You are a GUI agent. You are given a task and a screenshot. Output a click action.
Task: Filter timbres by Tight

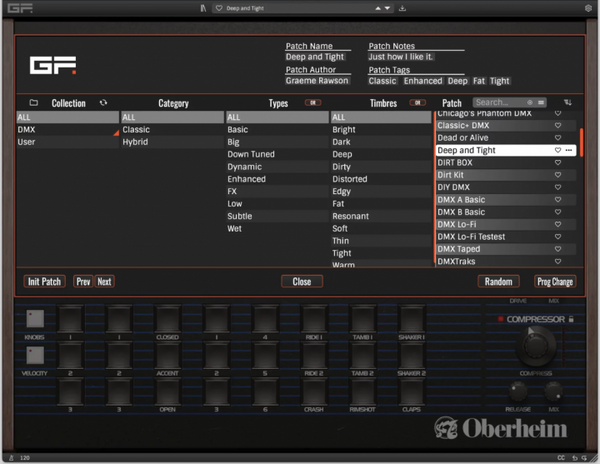[x=381, y=253]
